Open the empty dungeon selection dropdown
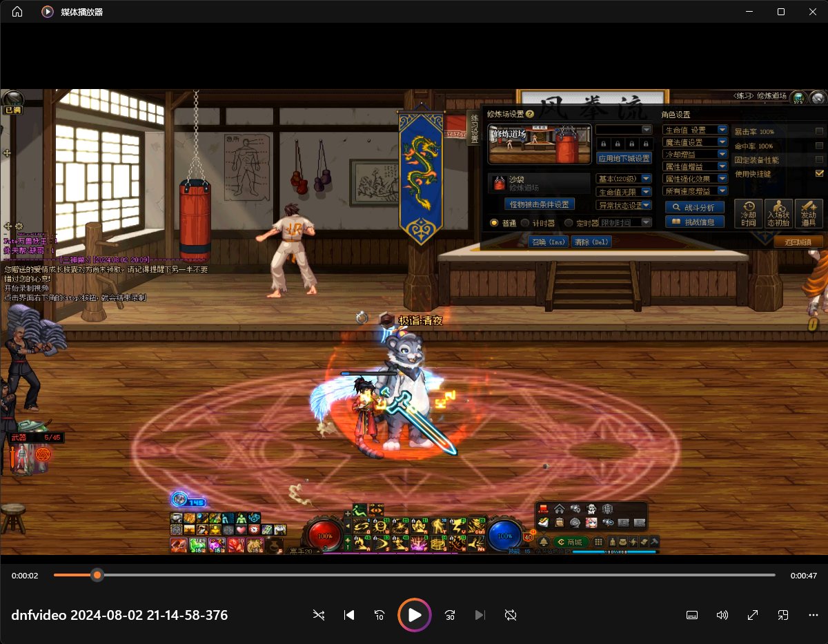Screen dimensions: 828x644 point(624,130)
